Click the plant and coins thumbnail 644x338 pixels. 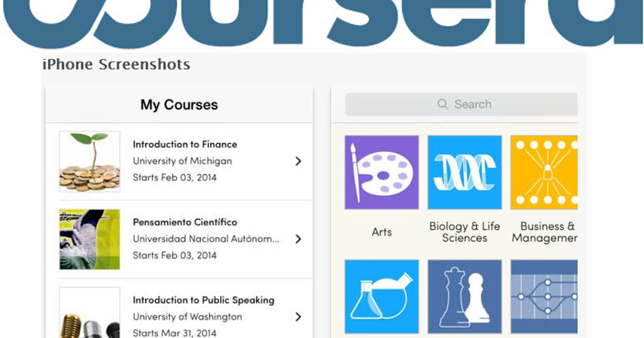(90, 161)
